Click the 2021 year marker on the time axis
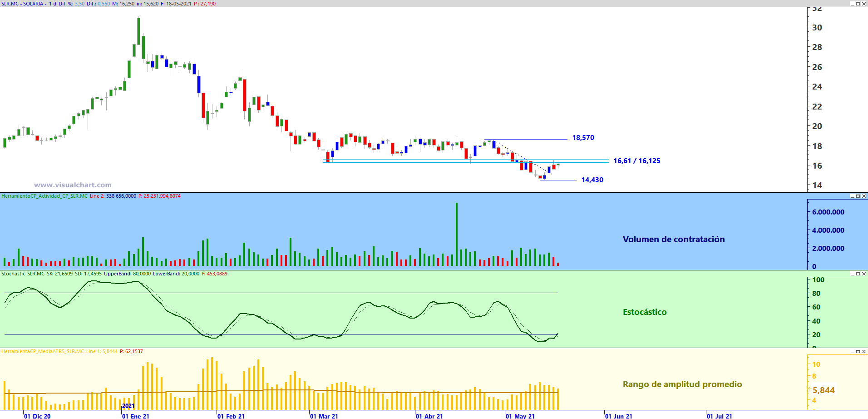 128,406
